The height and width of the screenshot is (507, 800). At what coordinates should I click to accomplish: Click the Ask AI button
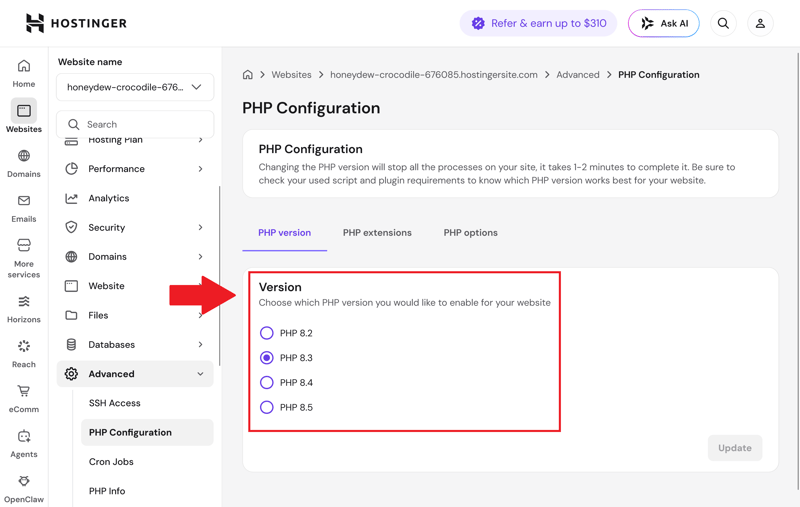(x=663, y=23)
